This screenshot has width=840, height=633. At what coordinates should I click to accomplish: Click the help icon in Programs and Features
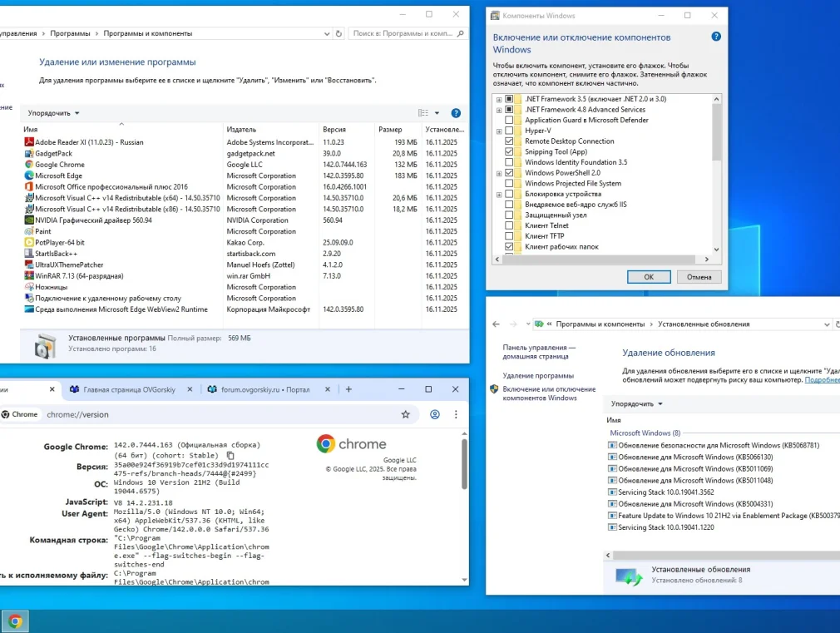[x=456, y=113]
